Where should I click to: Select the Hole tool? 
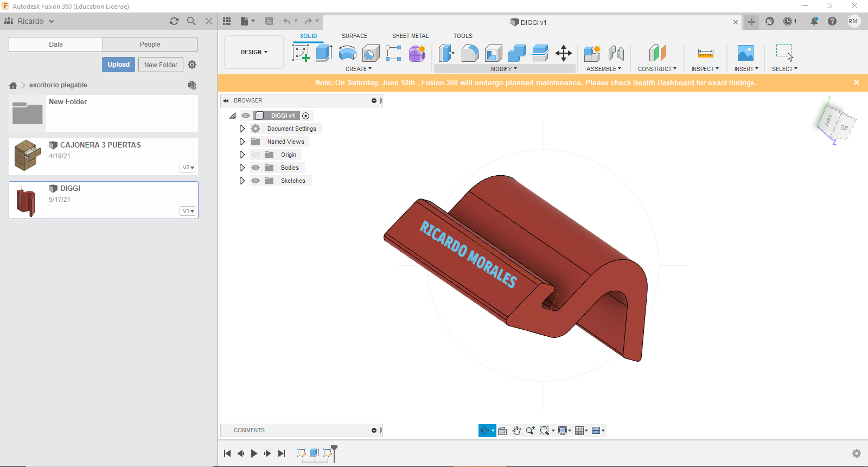point(371,53)
